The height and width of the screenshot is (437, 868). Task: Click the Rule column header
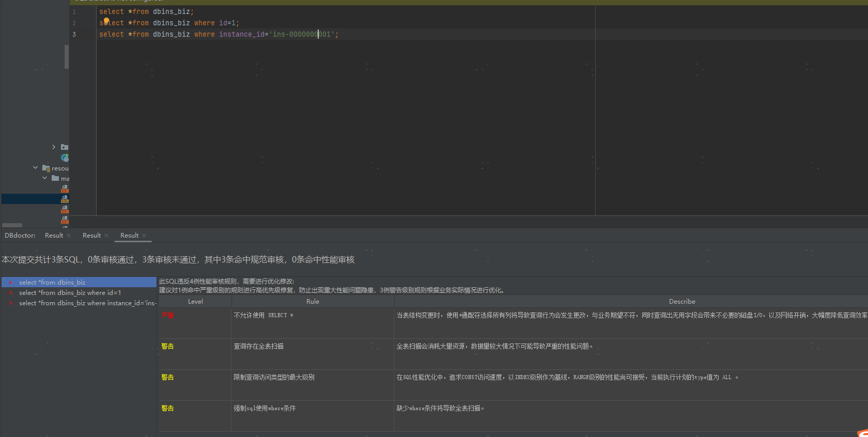[313, 302]
